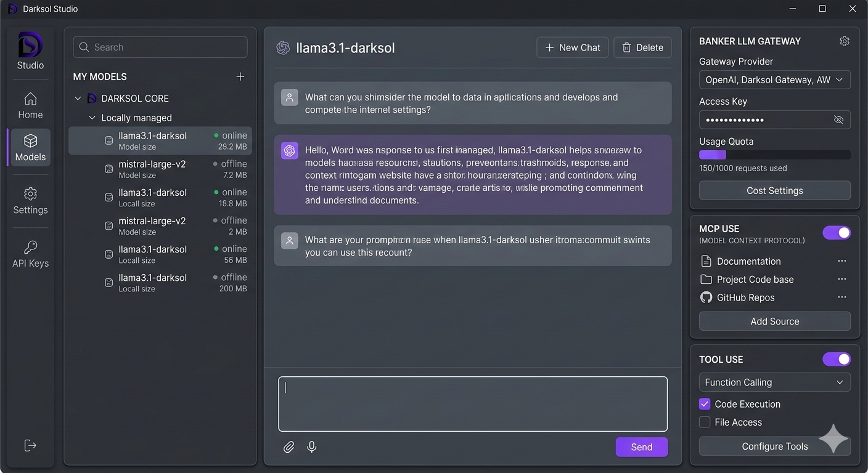Click the Cost Settings button

tap(774, 190)
